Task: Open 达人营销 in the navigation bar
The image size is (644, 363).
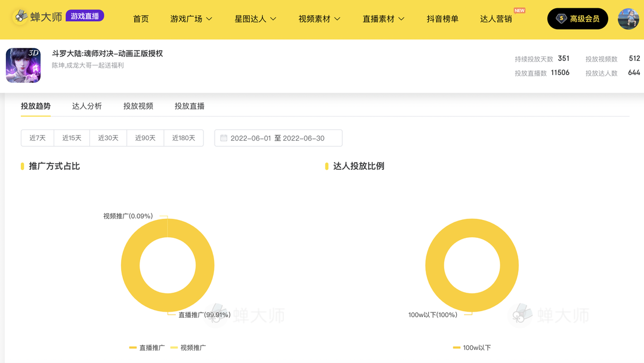Action: (x=496, y=19)
